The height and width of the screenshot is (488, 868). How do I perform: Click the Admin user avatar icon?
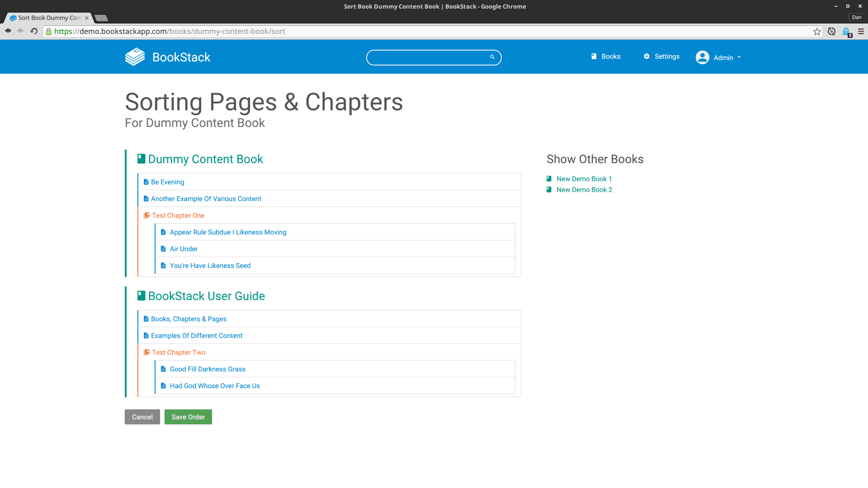[702, 57]
